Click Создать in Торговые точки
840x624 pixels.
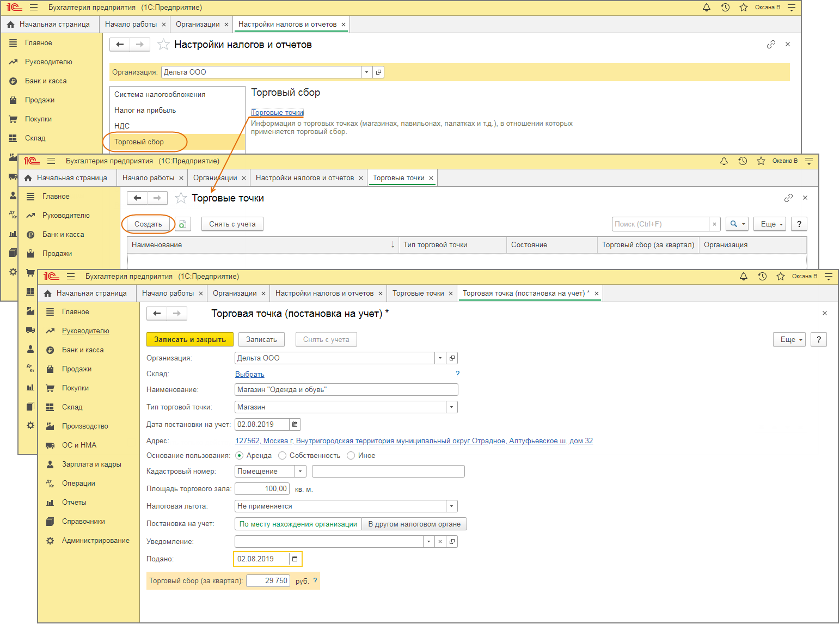[148, 224]
